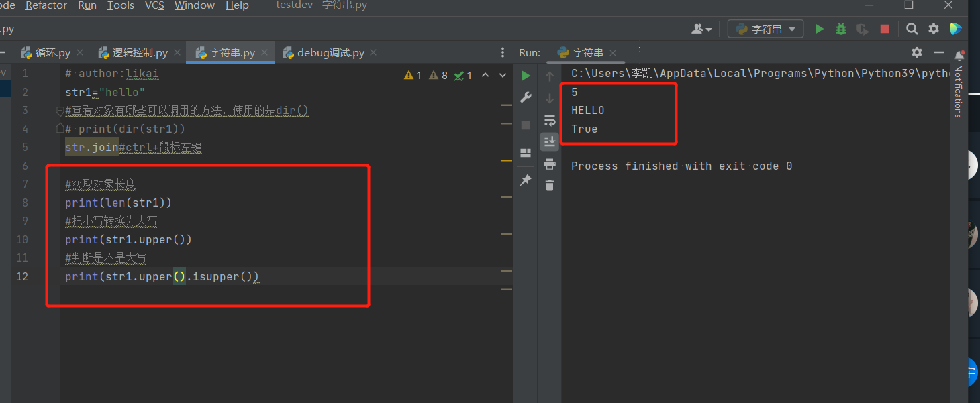Click the str1="hello" assignment line
The width and height of the screenshot is (980, 403).
coord(105,92)
